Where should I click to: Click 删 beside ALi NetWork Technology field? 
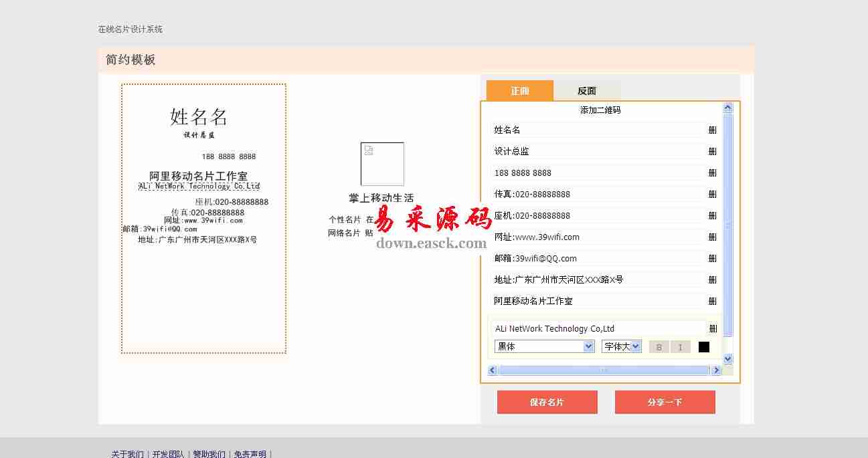713,329
